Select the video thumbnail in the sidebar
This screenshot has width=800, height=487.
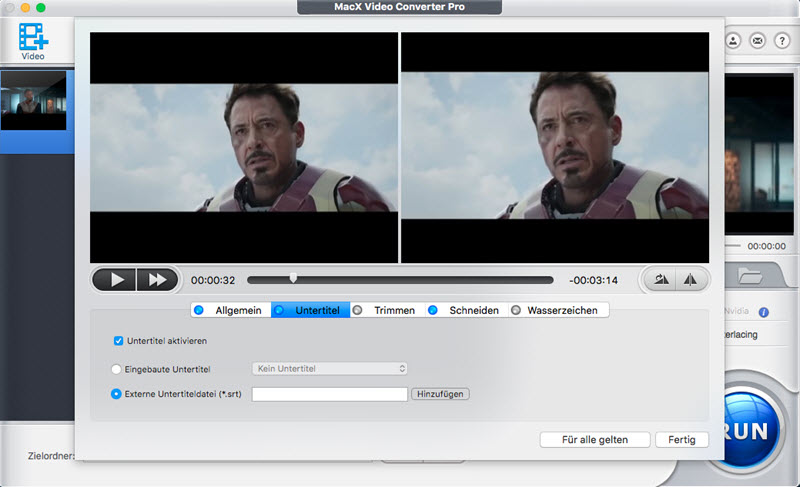34,100
